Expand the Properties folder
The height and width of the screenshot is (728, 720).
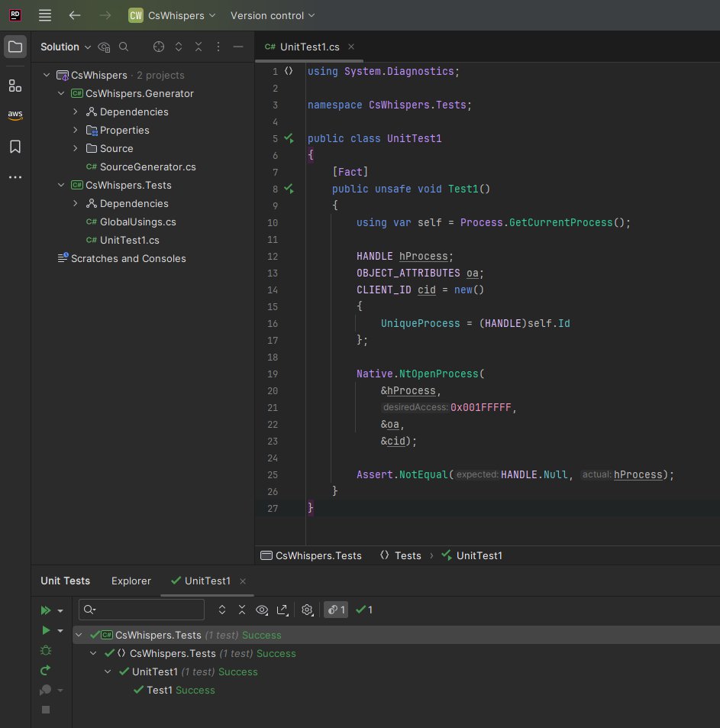click(x=75, y=130)
